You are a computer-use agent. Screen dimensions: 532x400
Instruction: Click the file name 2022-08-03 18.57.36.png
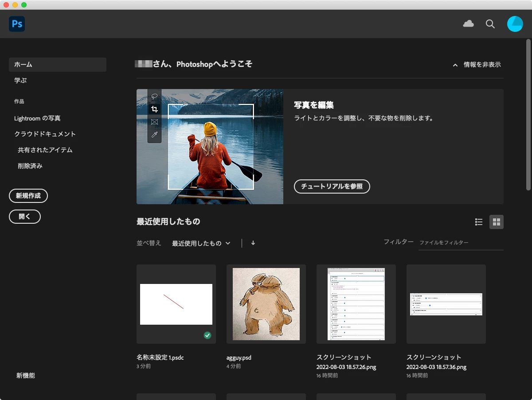click(x=436, y=367)
